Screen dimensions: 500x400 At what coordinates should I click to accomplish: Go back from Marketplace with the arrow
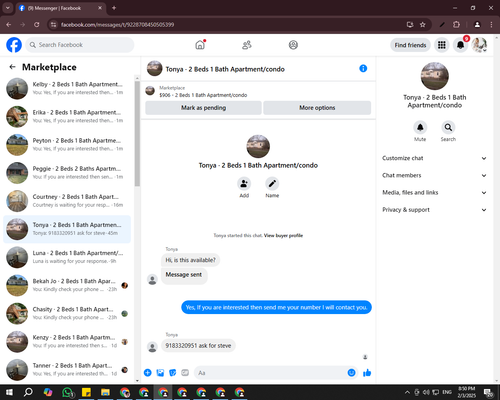12,67
